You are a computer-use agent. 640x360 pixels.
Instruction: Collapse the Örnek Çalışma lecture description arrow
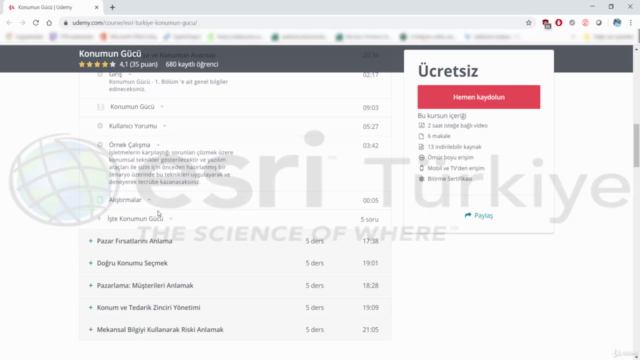point(158,145)
